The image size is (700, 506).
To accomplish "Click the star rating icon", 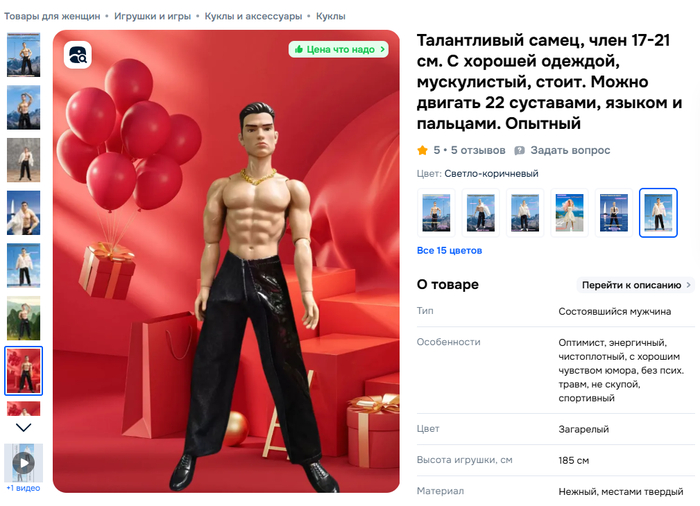I will (x=422, y=151).
